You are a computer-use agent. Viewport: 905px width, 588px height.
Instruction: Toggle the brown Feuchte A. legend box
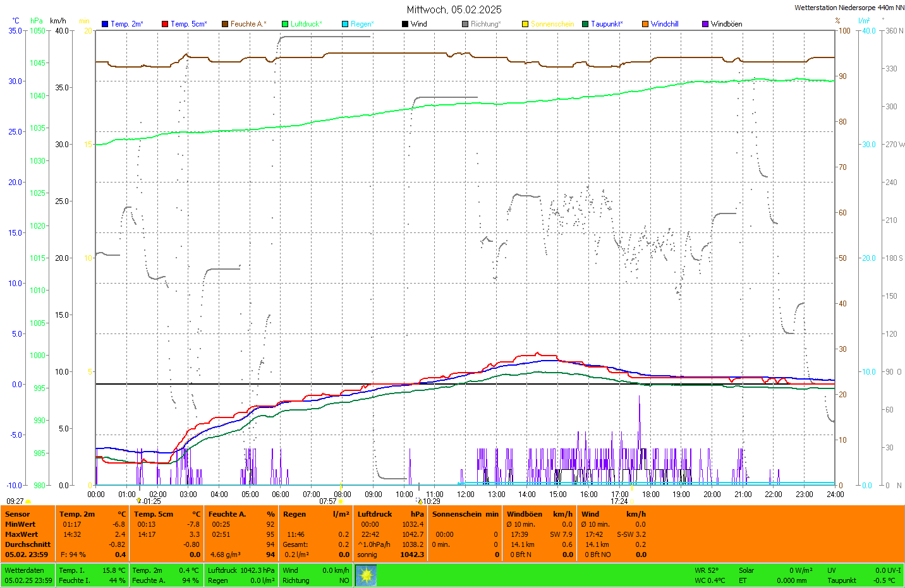click(225, 24)
